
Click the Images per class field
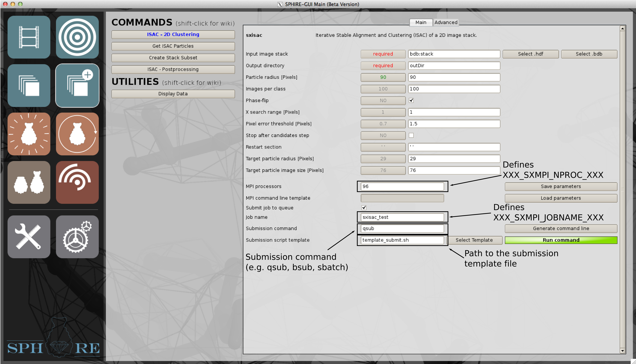tap(454, 89)
